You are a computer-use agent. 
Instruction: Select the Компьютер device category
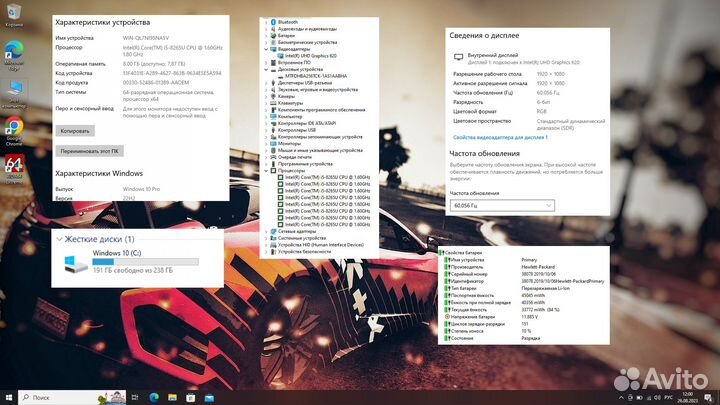[x=290, y=117]
